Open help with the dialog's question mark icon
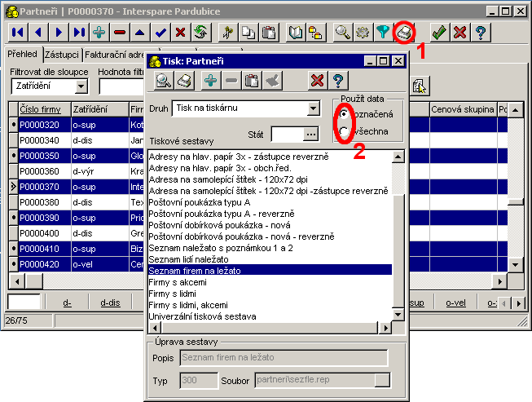 coord(339,80)
